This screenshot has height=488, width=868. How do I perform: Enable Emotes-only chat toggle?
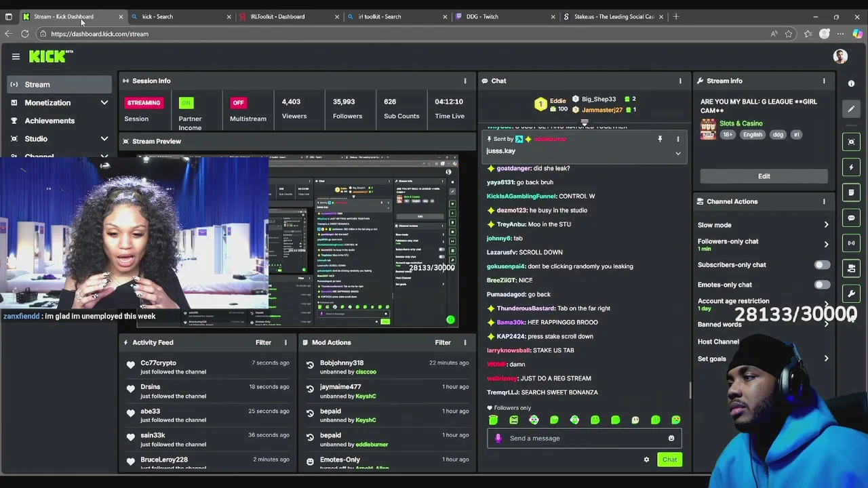(821, 285)
